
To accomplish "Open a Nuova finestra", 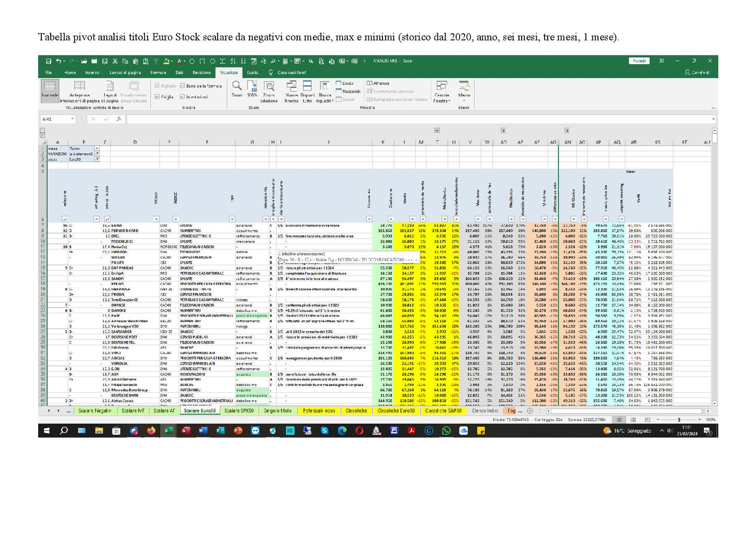I will tap(291, 92).
